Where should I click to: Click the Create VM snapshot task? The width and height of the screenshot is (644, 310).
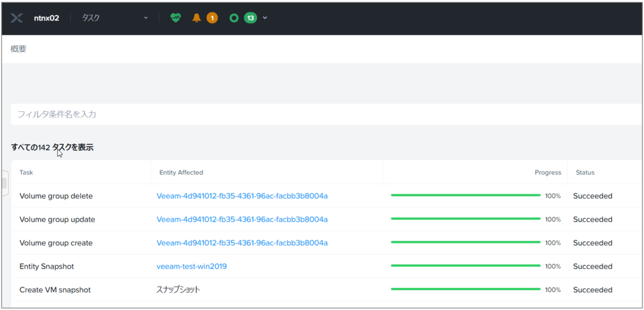point(55,290)
